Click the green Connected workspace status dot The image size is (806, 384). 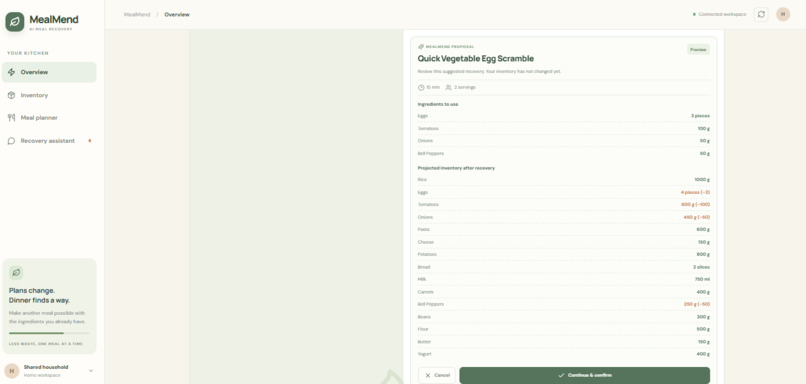(694, 14)
